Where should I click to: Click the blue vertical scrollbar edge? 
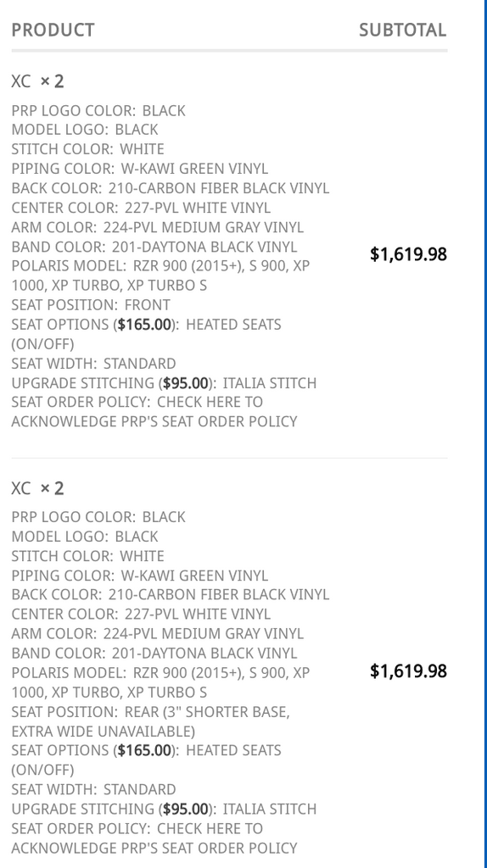pyautogui.click(x=484, y=434)
